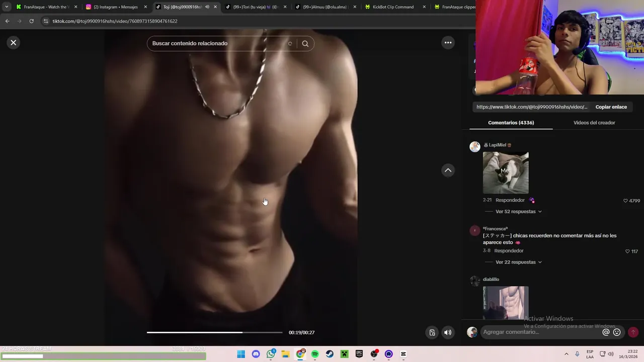This screenshot has width=644, height=362.
Task: Mute the video with speaker icon
Action: pyautogui.click(x=448, y=332)
